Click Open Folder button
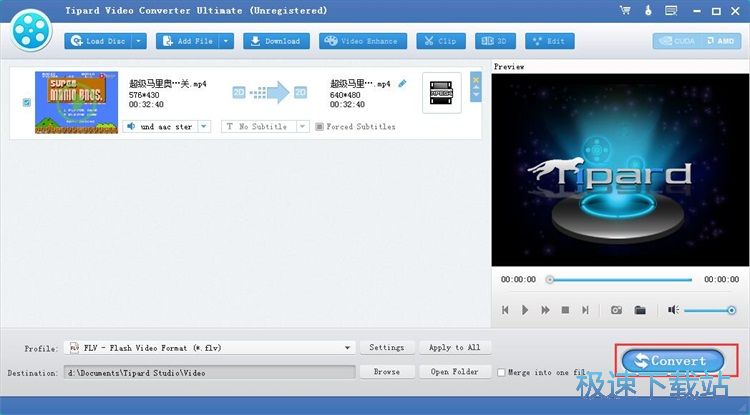750x415 pixels. tap(455, 371)
